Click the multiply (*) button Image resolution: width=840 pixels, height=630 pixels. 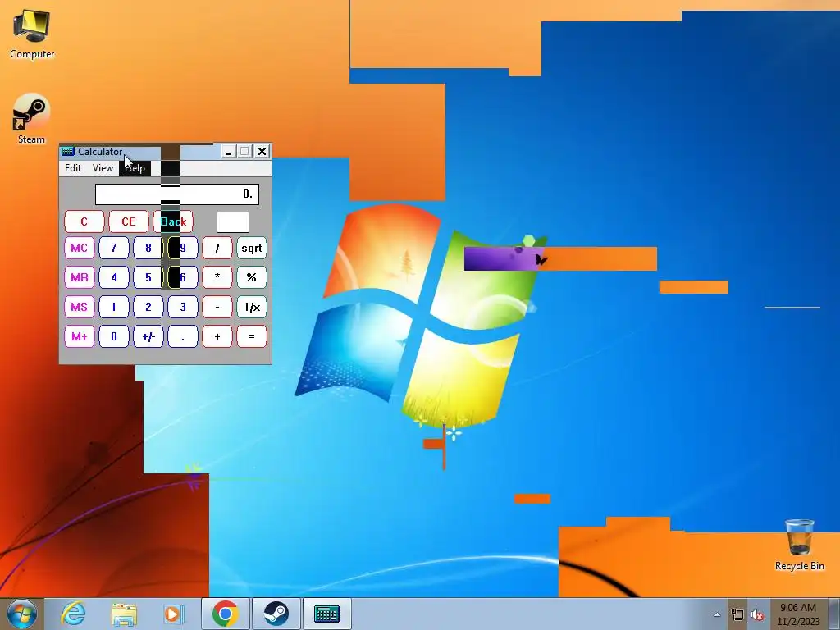[217, 277]
